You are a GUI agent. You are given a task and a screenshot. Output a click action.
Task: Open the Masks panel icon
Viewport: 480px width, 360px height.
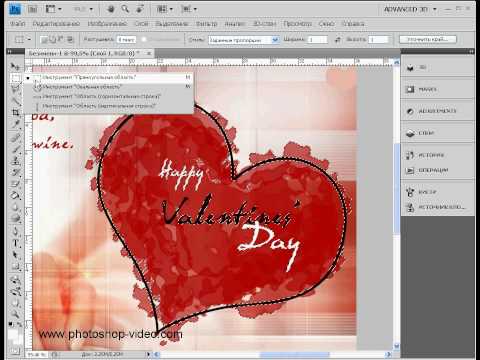coord(410,89)
